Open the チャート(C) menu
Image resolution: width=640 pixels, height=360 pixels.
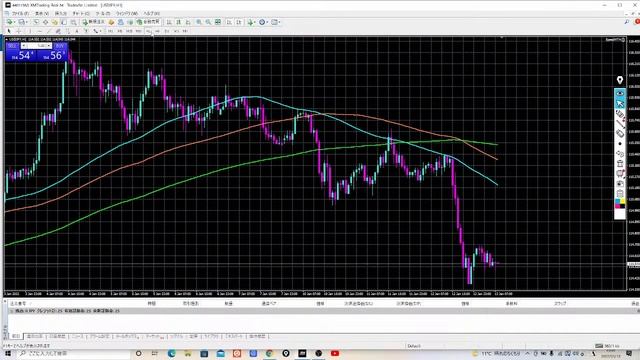click(x=81, y=13)
